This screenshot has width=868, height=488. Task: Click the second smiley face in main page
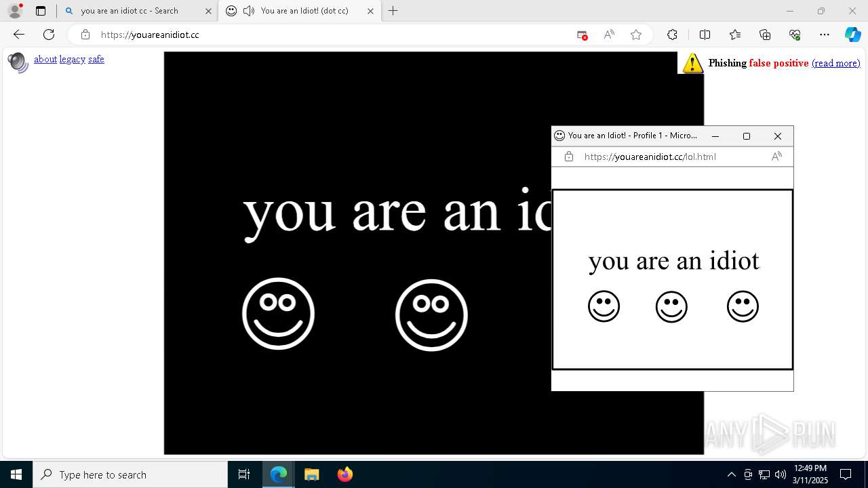(x=431, y=314)
